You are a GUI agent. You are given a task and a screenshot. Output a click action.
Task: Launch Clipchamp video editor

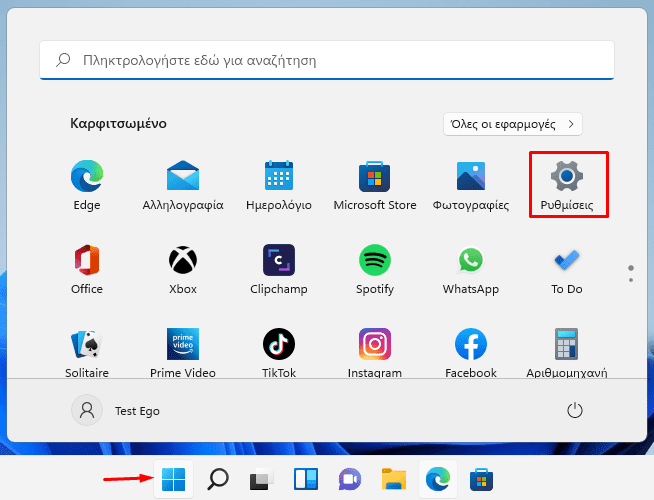(279, 269)
